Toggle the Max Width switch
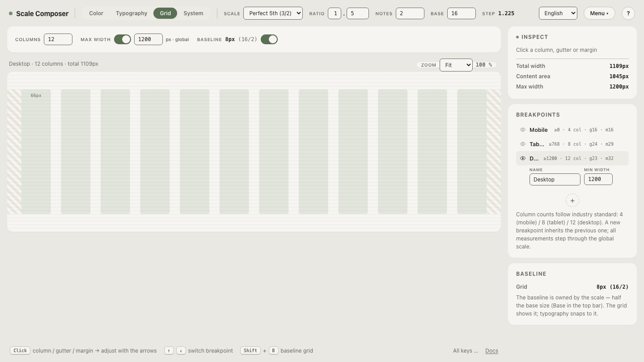Image resolution: width=644 pixels, height=362 pixels. pyautogui.click(x=123, y=39)
